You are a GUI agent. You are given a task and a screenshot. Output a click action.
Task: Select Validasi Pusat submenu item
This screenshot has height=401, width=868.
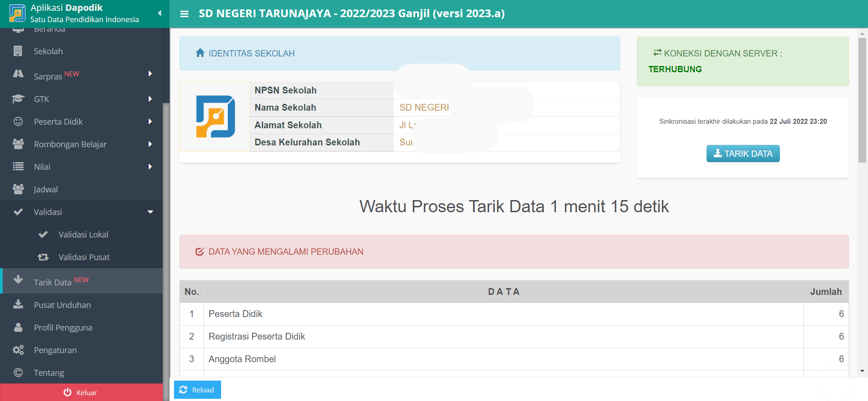[81, 257]
